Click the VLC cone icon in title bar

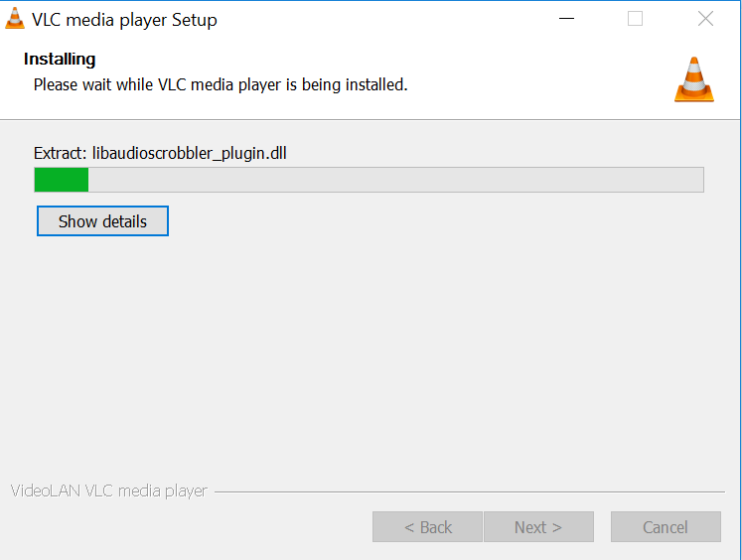pos(15,19)
